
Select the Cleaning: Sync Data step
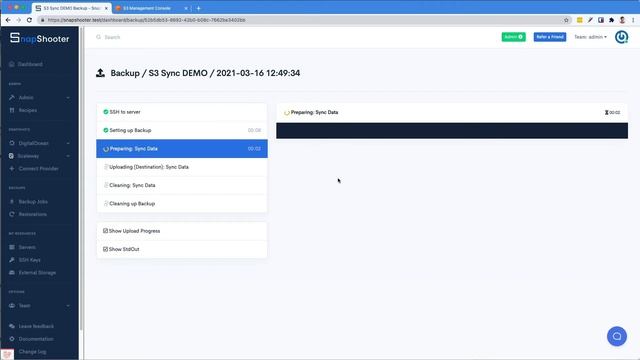pos(182,185)
